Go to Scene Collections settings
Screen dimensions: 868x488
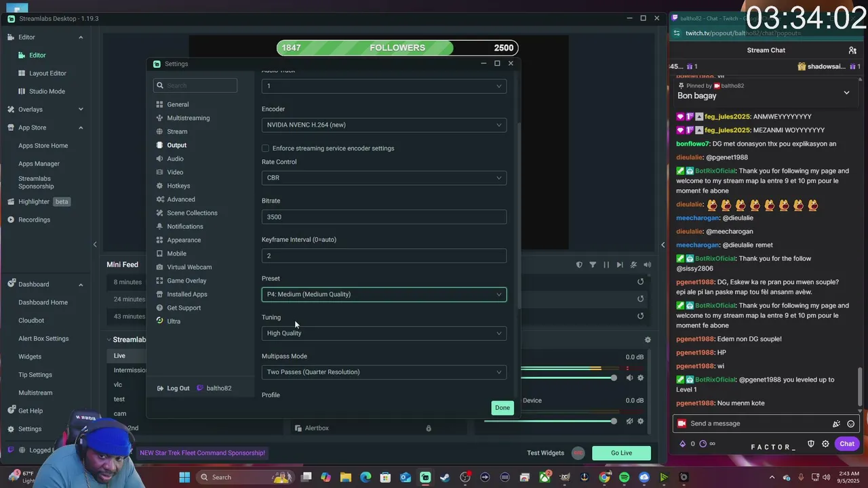coord(192,213)
